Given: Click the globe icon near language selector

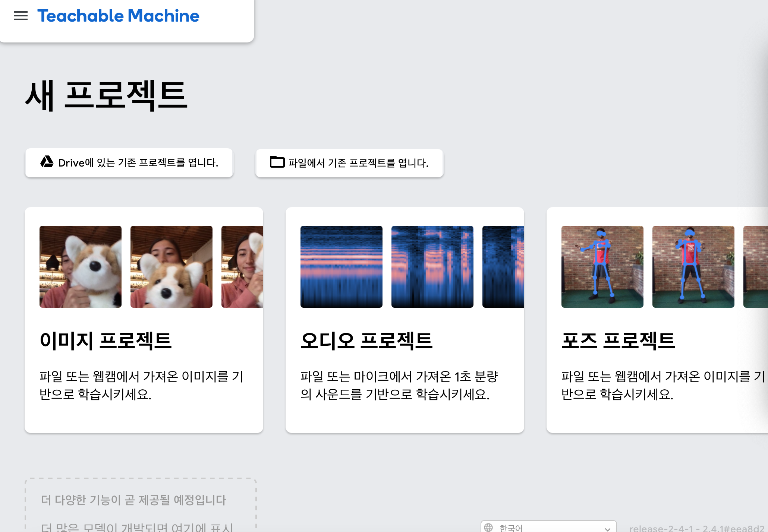Looking at the screenshot, I should tap(488, 527).
